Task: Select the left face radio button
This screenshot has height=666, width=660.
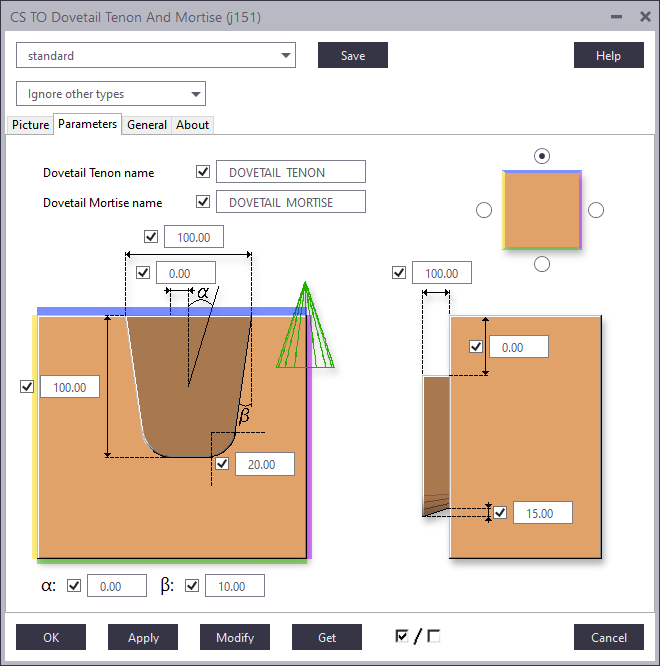Action: click(484, 210)
